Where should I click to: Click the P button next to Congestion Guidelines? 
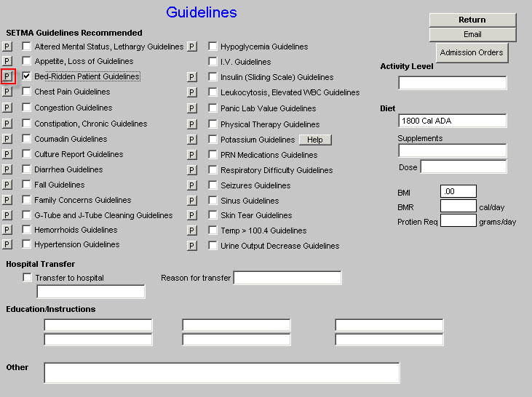coord(7,108)
